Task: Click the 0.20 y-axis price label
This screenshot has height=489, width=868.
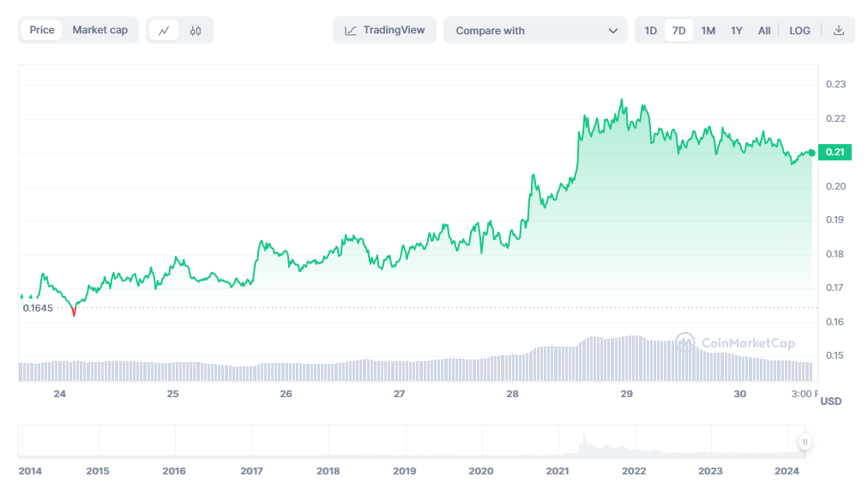Action: (835, 186)
